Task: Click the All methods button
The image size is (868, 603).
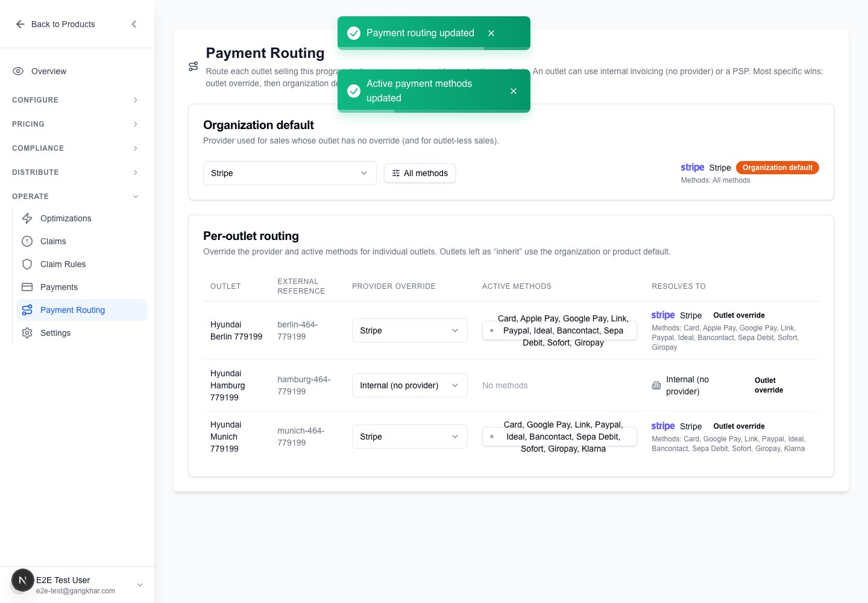Action: [x=420, y=173]
